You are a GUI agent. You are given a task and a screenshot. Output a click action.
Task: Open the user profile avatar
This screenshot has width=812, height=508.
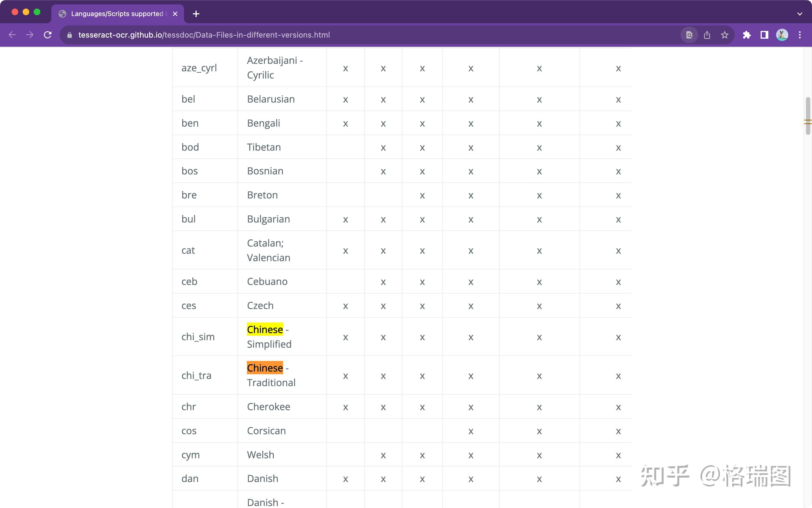coord(782,35)
